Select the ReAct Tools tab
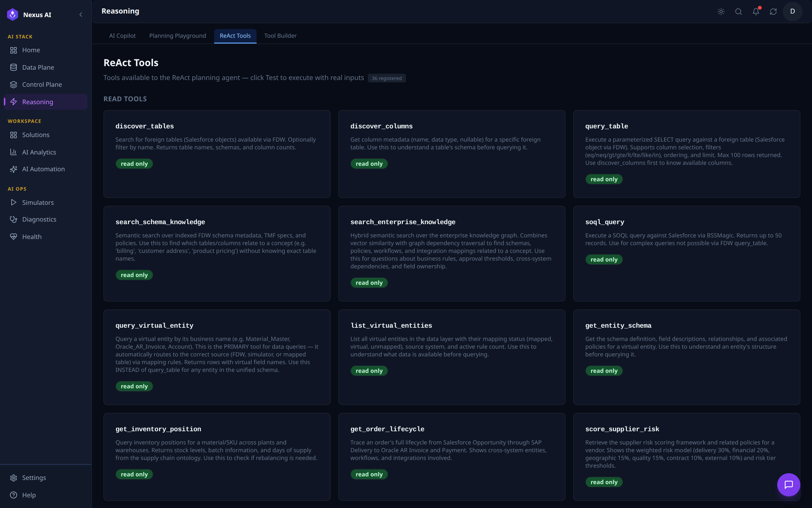This screenshot has width=812, height=508. pyautogui.click(x=235, y=35)
